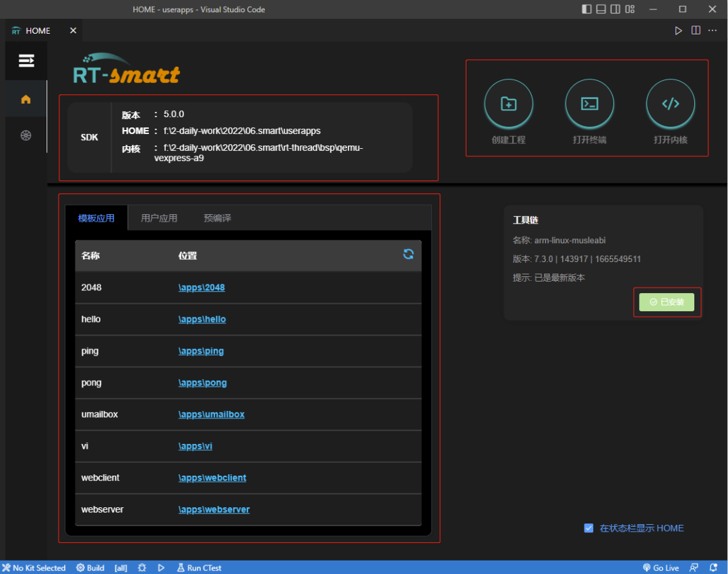Click the hello name cell
728x574 pixels.
click(x=91, y=319)
